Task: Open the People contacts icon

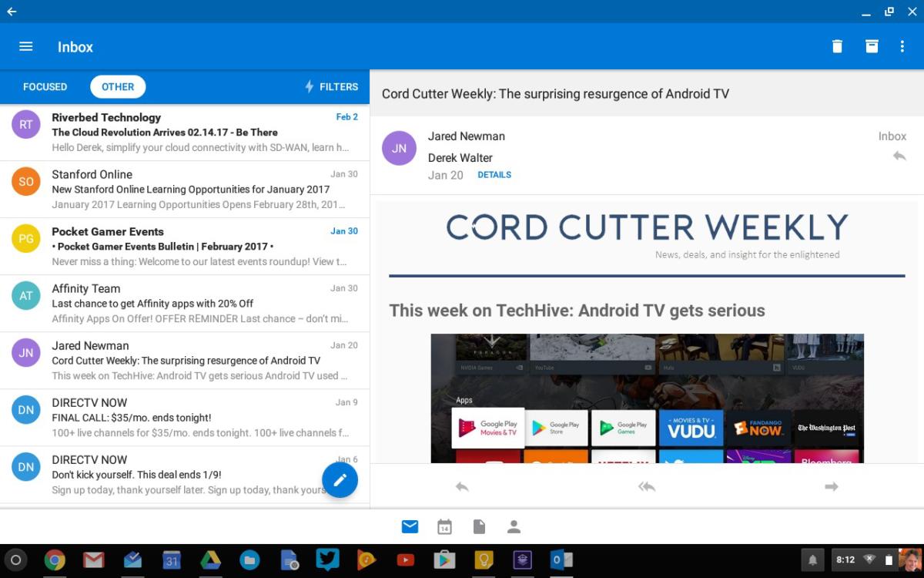Action: 514,527
